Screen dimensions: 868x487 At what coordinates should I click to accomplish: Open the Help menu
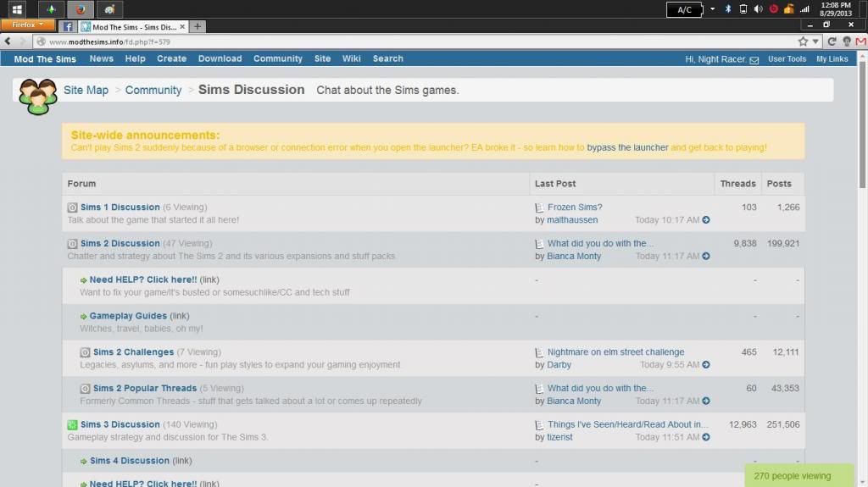(135, 58)
